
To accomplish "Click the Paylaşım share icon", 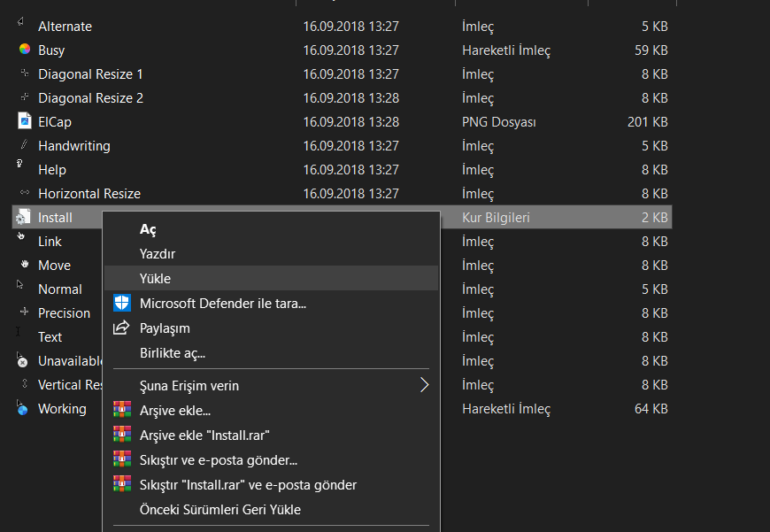I will pos(122,328).
